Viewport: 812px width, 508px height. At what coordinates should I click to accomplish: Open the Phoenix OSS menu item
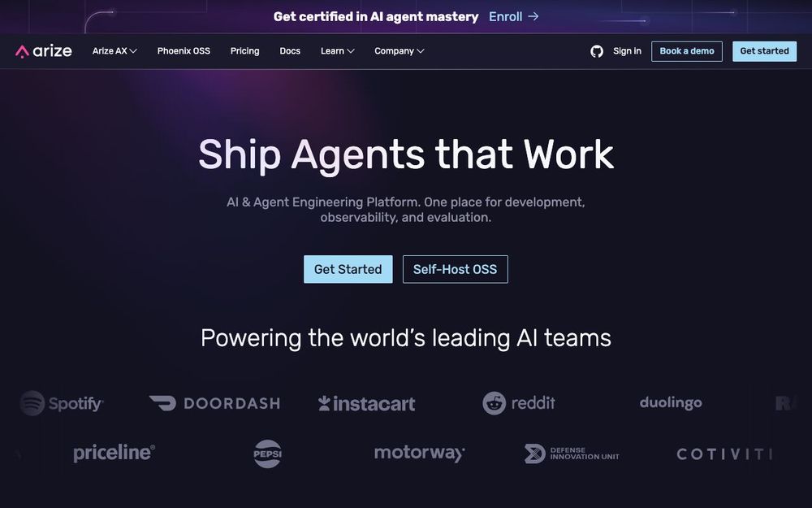184,50
